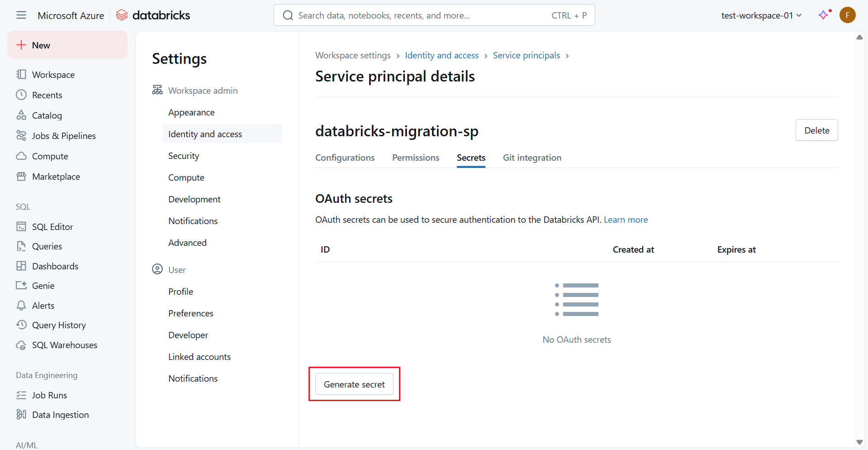Click the User section person icon
Screen dimensions: 868x450
[157, 269]
